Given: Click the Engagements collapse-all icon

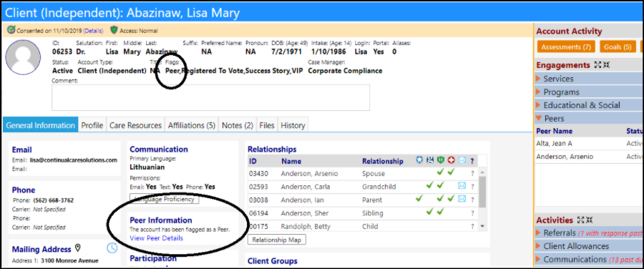Looking at the screenshot, I should (606, 65).
